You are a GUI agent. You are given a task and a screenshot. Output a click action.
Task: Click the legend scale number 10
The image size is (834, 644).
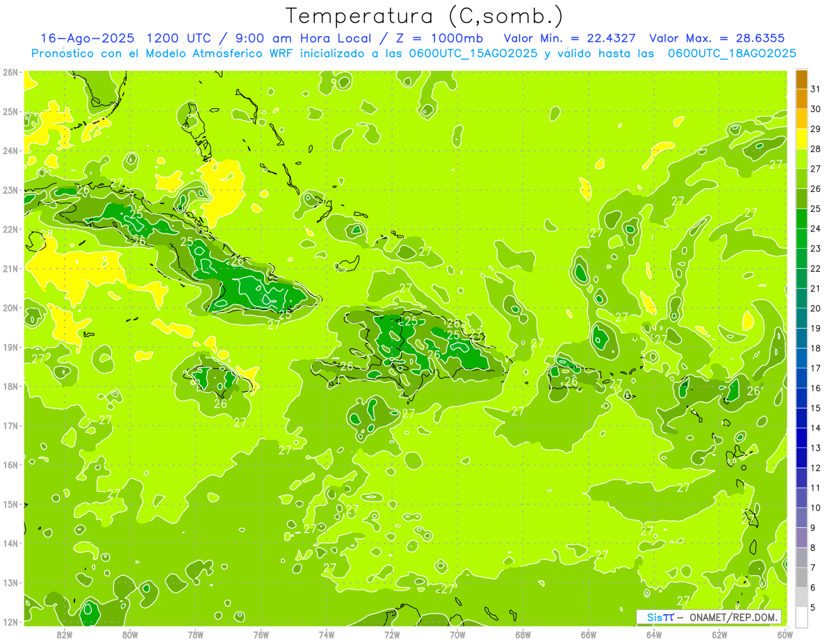click(816, 507)
